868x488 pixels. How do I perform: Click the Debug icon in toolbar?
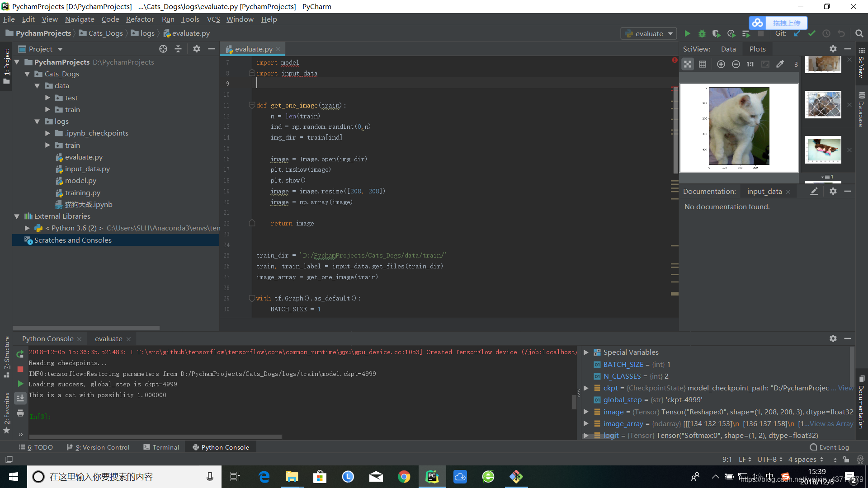702,33
